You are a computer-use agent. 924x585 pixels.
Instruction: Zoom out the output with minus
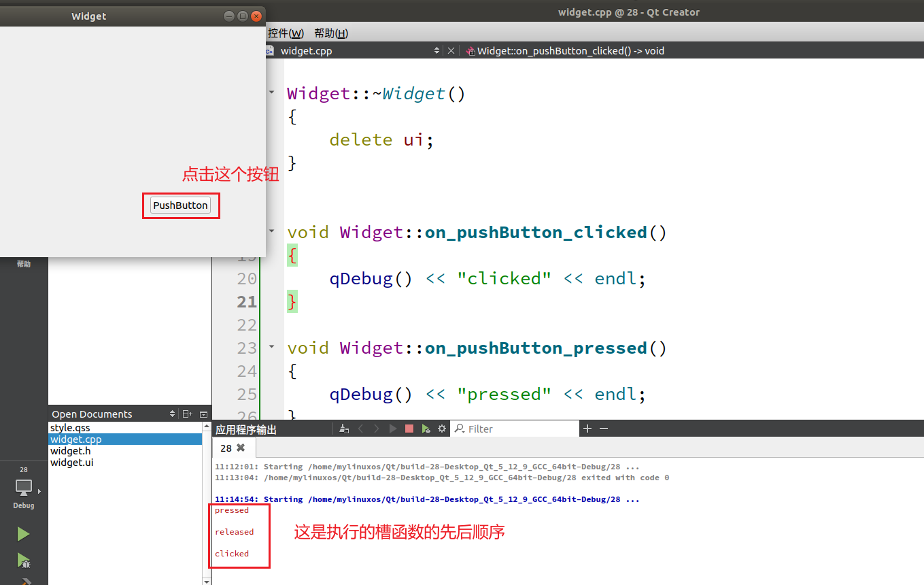tap(603, 429)
